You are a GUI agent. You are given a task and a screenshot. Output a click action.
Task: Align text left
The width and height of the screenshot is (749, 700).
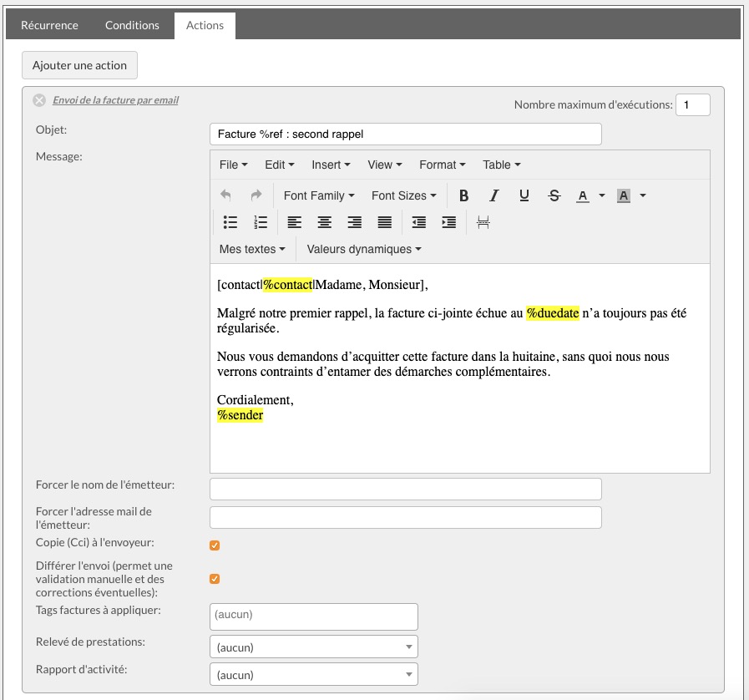294,222
